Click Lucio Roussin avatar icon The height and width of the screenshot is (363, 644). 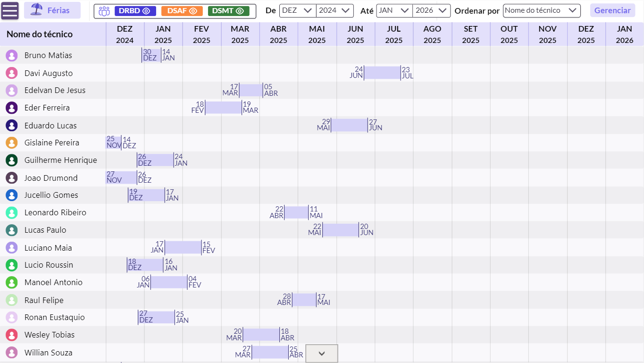(12, 265)
